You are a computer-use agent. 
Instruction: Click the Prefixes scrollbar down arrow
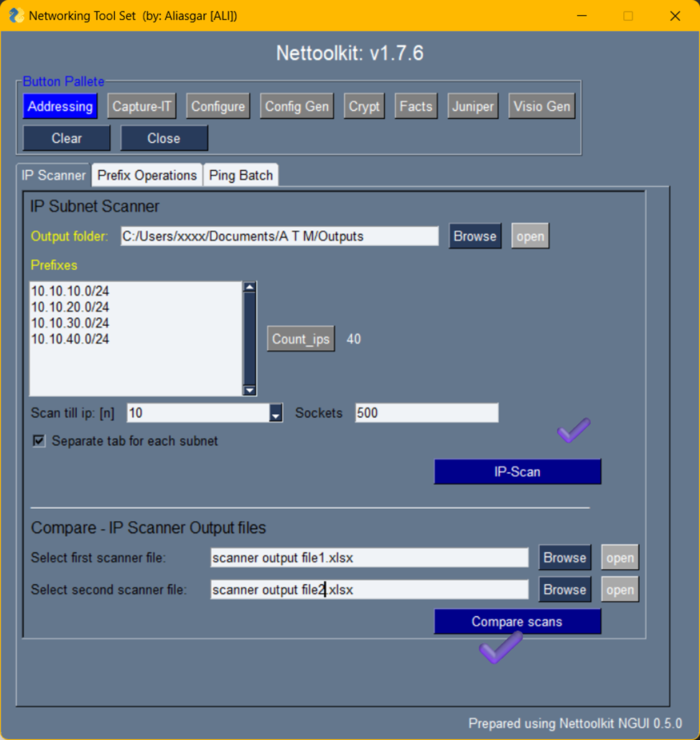pos(249,390)
